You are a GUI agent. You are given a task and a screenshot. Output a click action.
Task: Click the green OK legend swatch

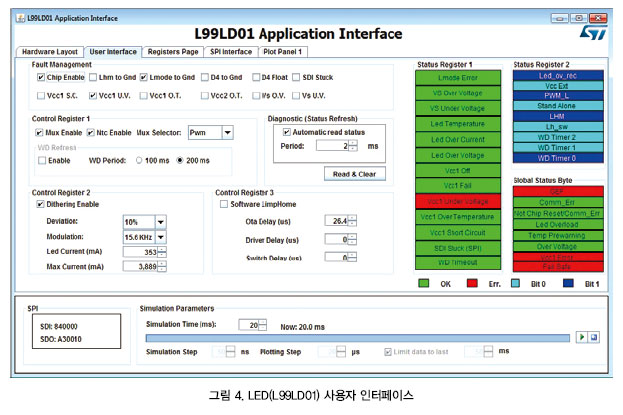pos(424,283)
